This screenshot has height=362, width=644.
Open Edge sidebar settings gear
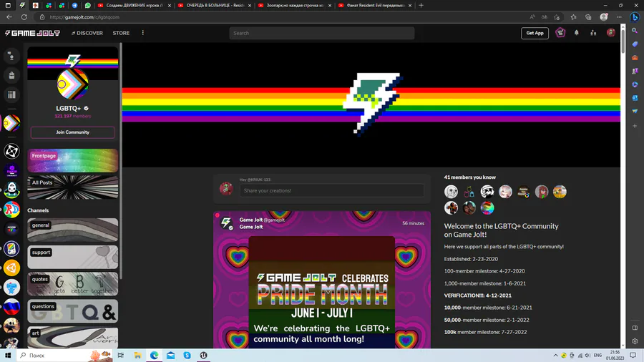point(635,341)
